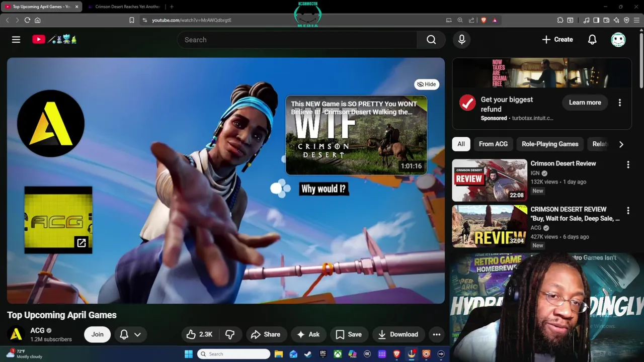Click the taskbar Search box
This screenshot has height=362, width=644.
coord(233,354)
